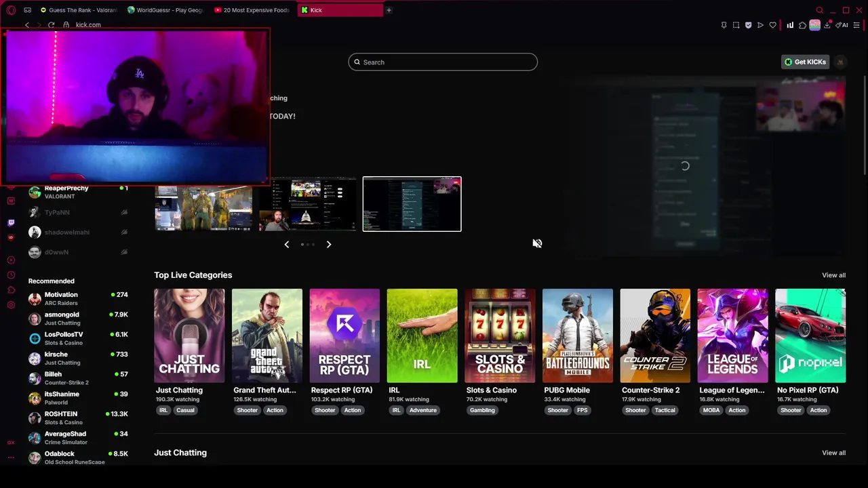Open the easy setup sliders icon
The width and height of the screenshot is (868, 488).
856,25
